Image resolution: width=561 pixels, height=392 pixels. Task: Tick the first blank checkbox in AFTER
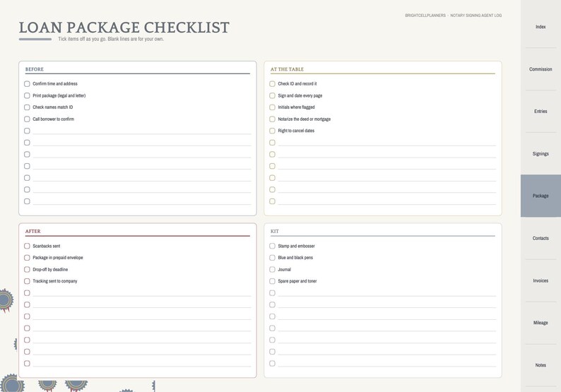pos(27,293)
